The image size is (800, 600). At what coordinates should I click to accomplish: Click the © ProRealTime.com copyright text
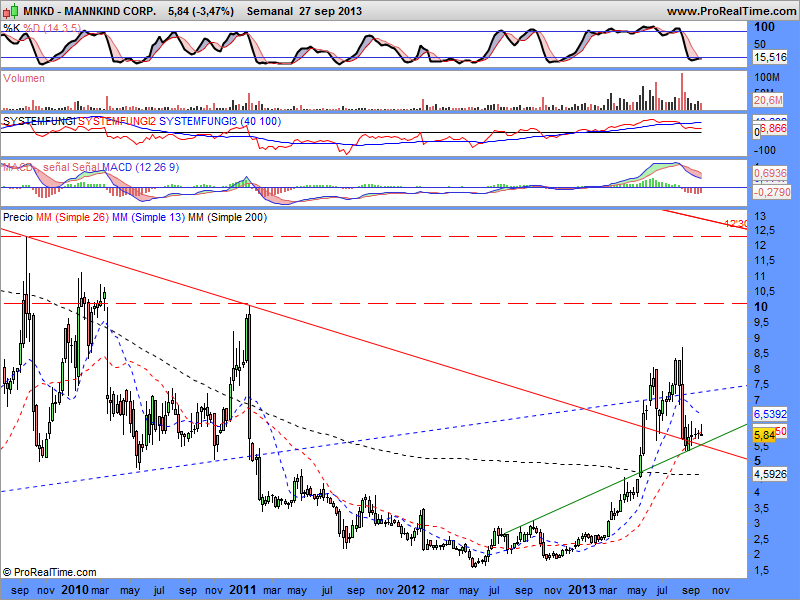pyautogui.click(x=49, y=572)
